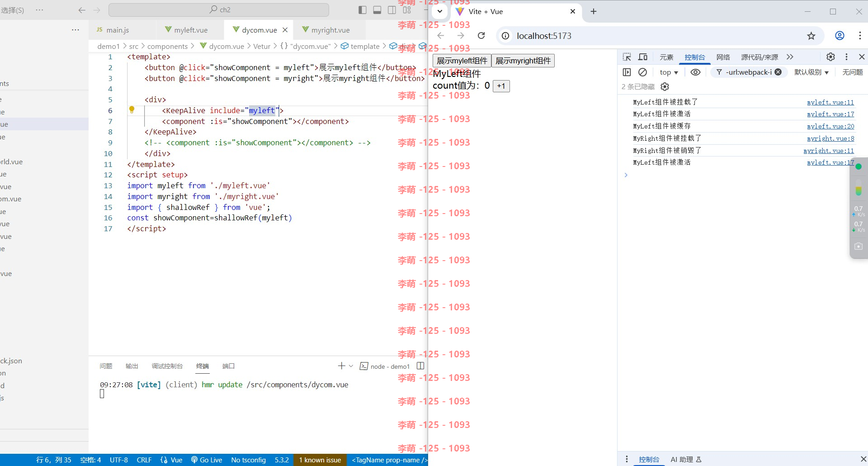View site information icon
Screen dimensions: 868x466
506,36
